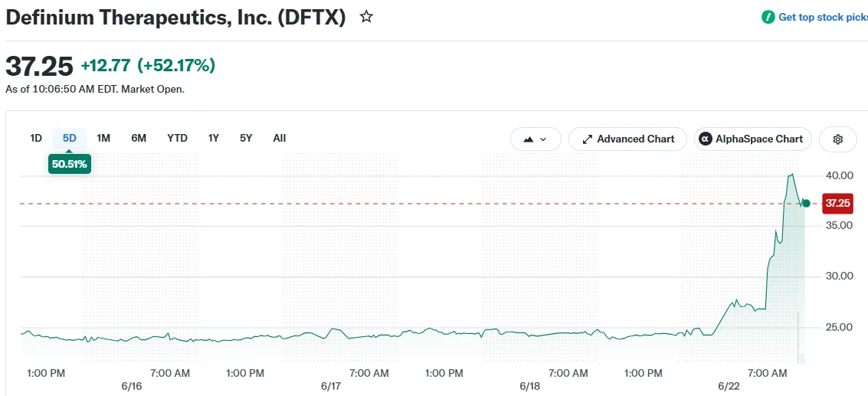Select the 5D time range
868x396 pixels.
click(x=69, y=138)
